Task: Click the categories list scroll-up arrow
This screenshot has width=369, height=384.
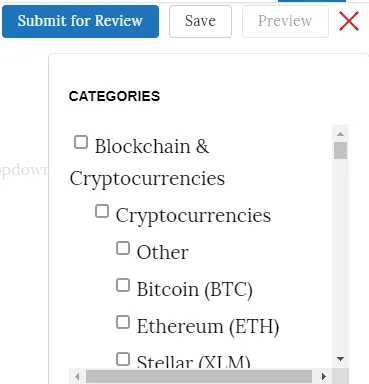Action: (340, 134)
